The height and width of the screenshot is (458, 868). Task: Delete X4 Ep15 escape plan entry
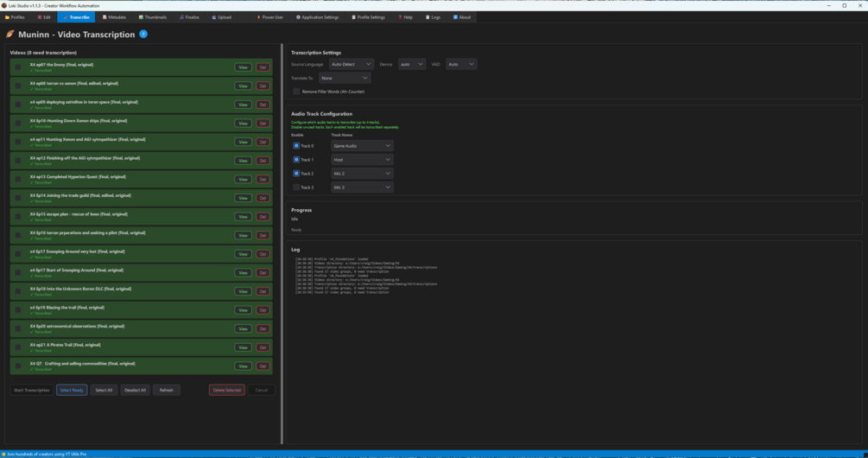[x=263, y=217]
